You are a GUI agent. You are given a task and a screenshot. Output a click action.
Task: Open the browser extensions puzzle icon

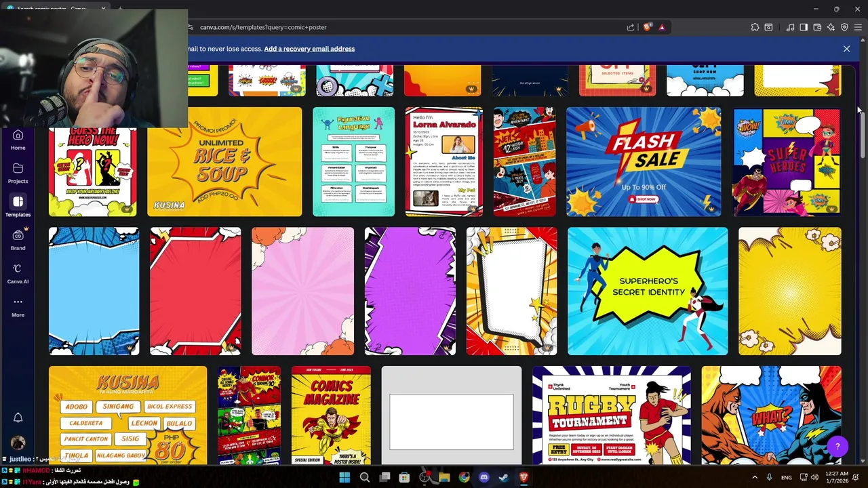pyautogui.click(x=755, y=27)
